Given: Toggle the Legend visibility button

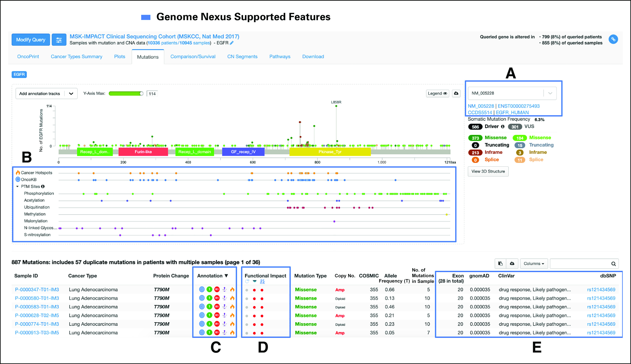Looking at the screenshot, I should coord(437,93).
